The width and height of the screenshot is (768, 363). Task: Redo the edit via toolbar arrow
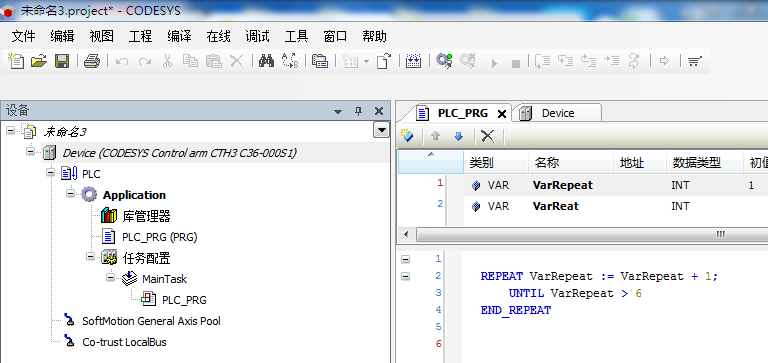[x=144, y=61]
